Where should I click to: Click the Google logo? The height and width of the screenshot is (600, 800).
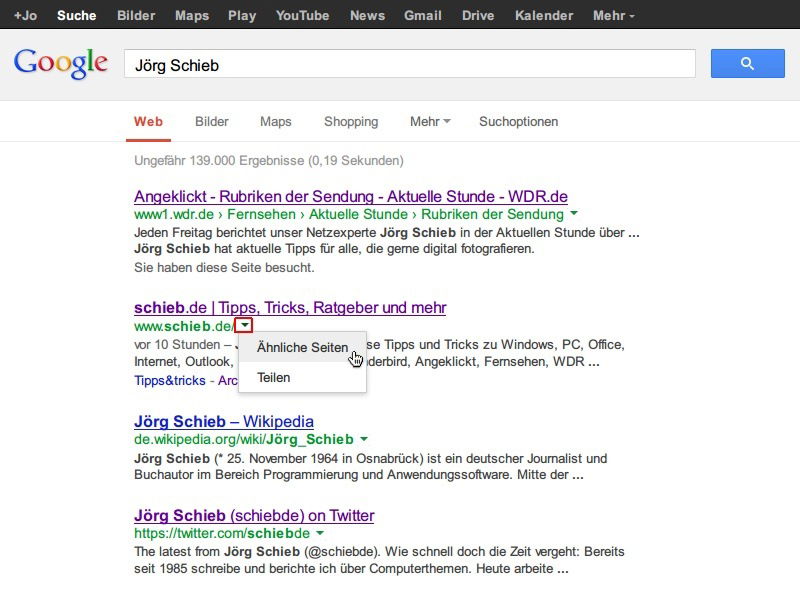(61, 64)
